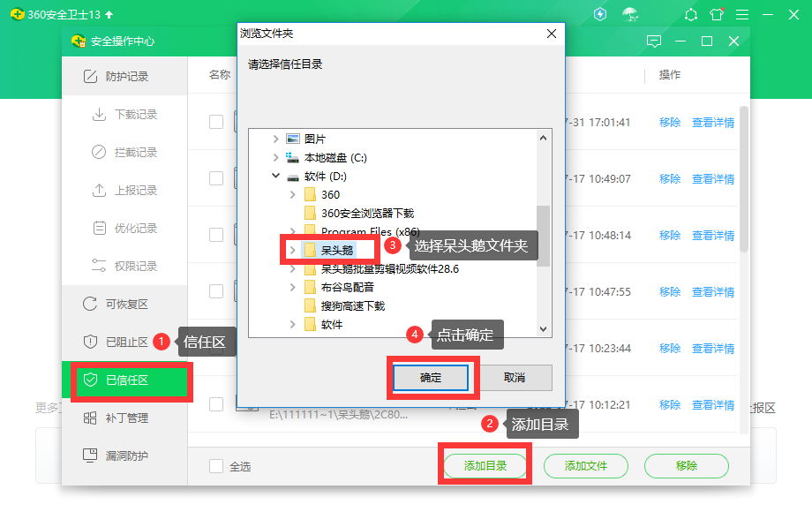Click the folder tree scrollbar thumb
Image resolution: width=812 pixels, height=512 pixels.
543,236
